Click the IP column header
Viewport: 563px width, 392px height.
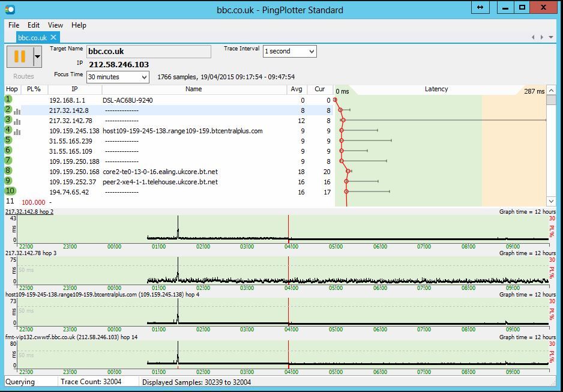tap(74, 89)
